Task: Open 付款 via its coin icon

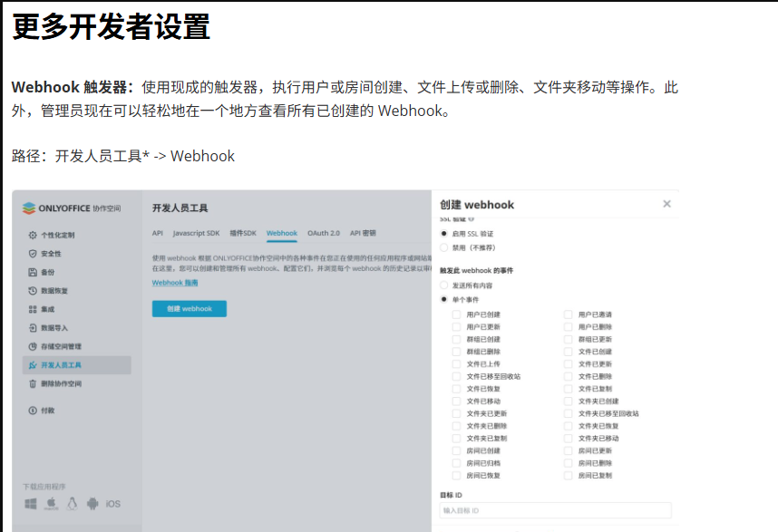Action: pos(33,411)
